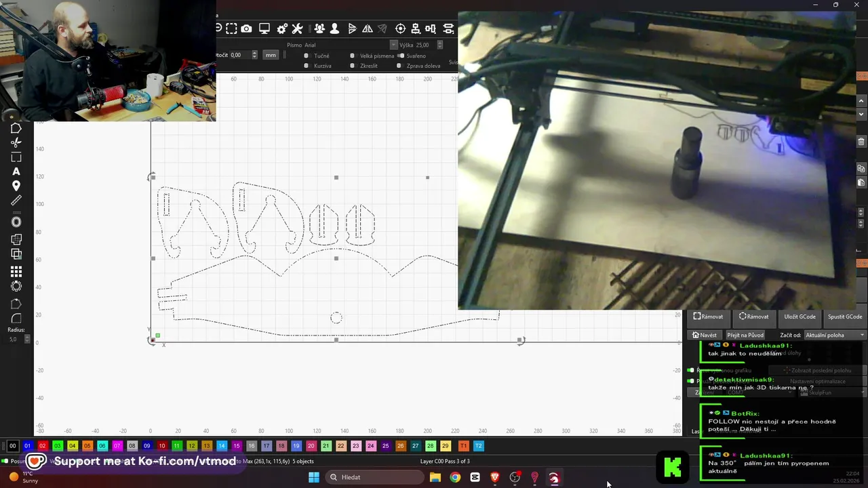868x488 pixels.
Task: Select the Offset shapes ring tool
Action: [x=16, y=222]
